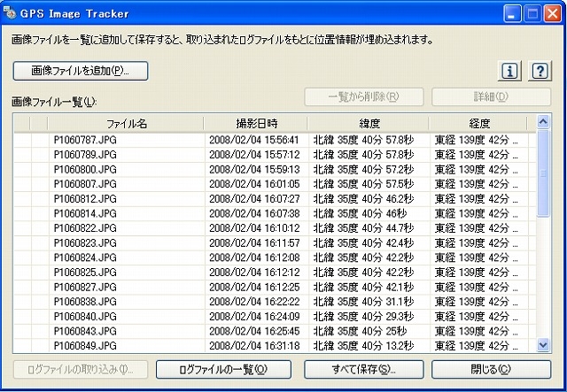Click latitude cell 北緯 35度 40分 31.1秒
This screenshot has width=567, height=392.
point(363,302)
